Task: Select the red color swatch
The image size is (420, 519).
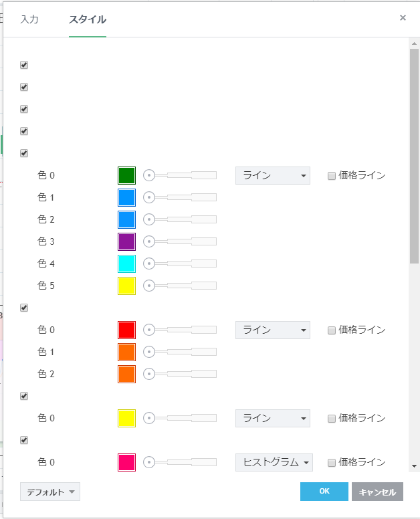Action: click(126, 330)
